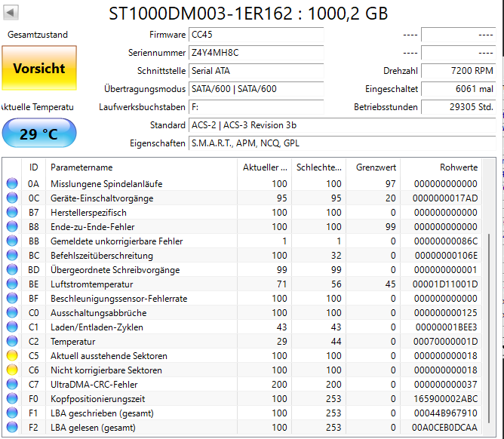Click the blue status icon for Geräte-Einschaltvorgänge
Viewport: 504px width, 439px height.
tap(12, 198)
